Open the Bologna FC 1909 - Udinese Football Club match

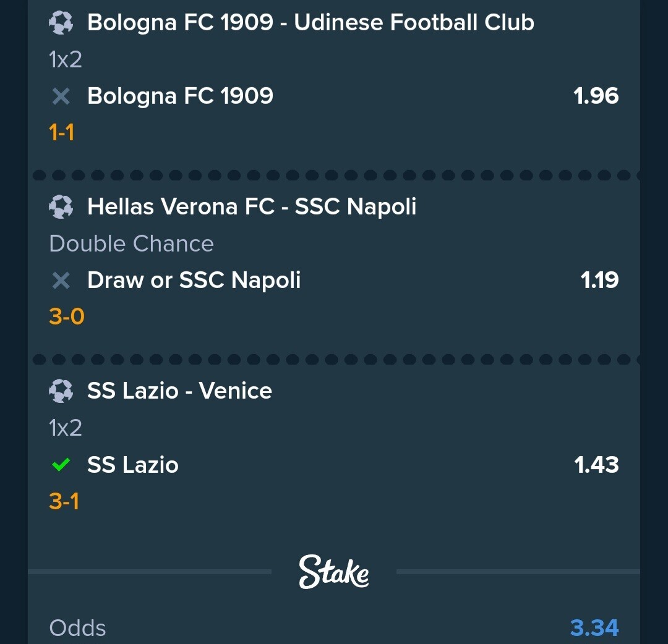tap(310, 23)
